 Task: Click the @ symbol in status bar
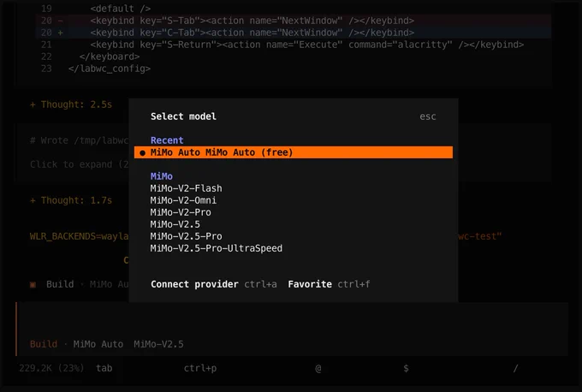318,368
